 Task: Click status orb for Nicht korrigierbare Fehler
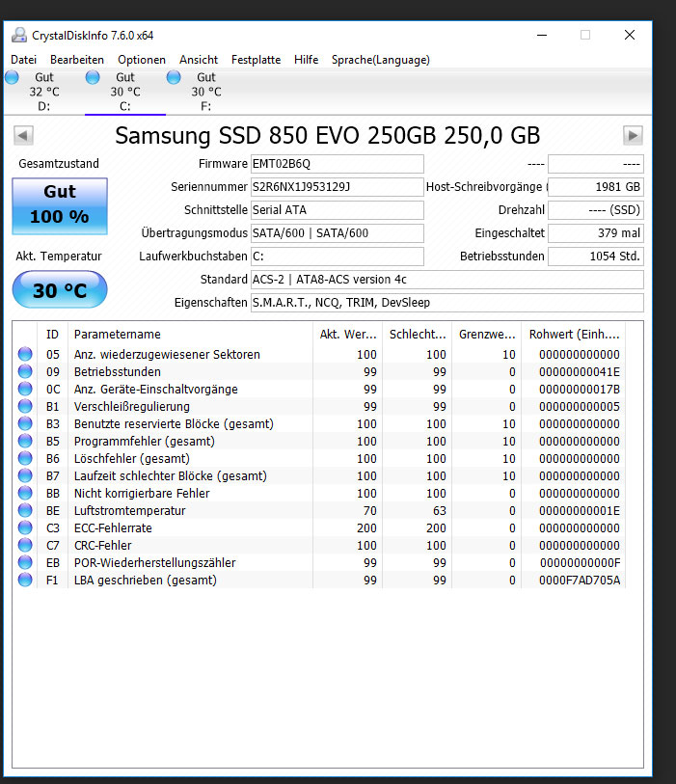[x=25, y=493]
